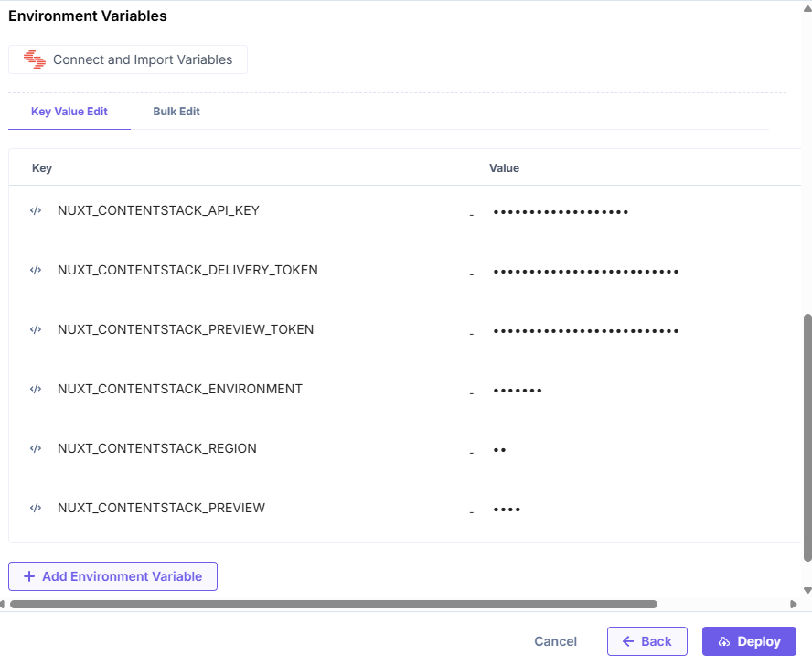Switch to the Bulk Edit tab
812x666 pixels.
(176, 112)
